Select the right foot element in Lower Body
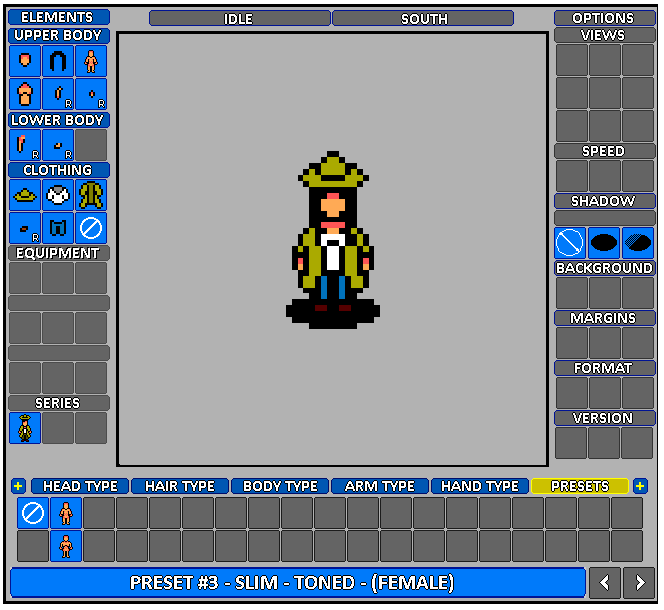Screen dimensions: 664x610 tap(58, 145)
